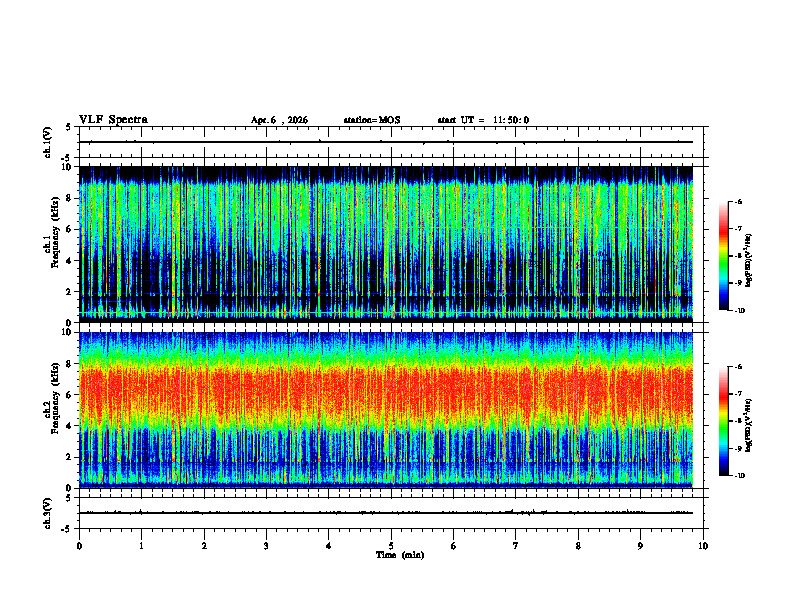This screenshot has width=792, height=612.
Task: Click the ch.2 spectrogram colour scale bar
Action: pos(723,421)
